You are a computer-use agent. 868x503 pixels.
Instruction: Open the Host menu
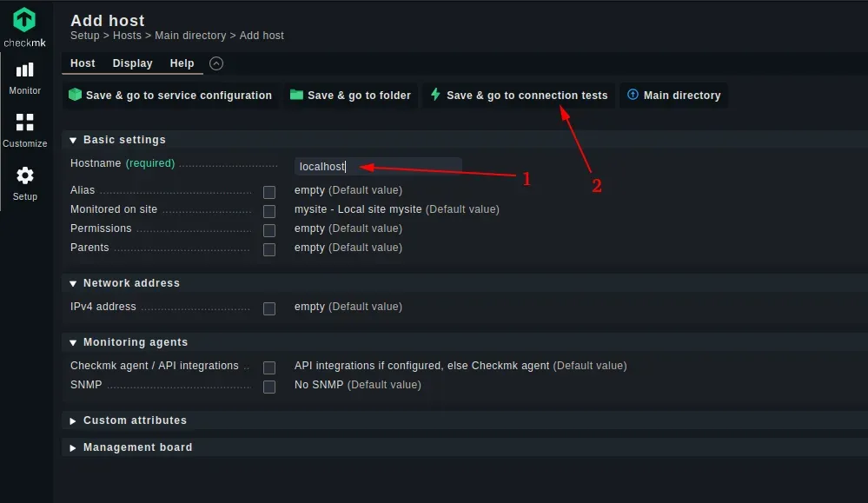[x=83, y=63]
